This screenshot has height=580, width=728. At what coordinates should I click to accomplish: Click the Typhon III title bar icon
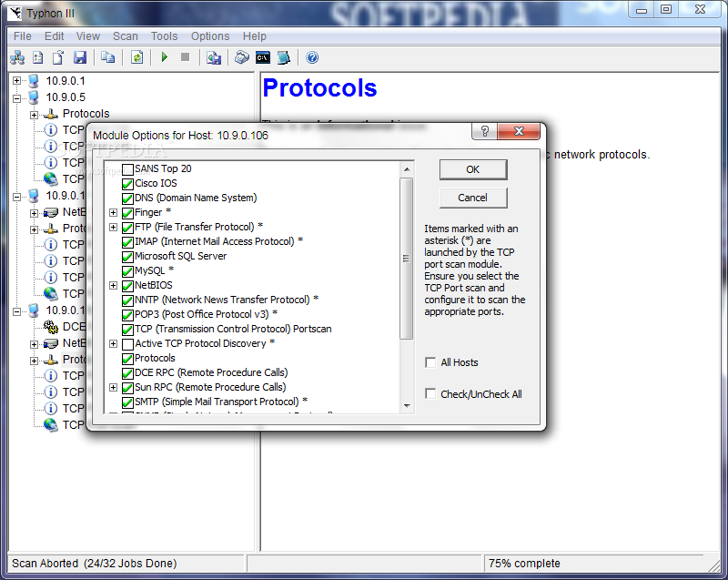pyautogui.click(x=15, y=13)
